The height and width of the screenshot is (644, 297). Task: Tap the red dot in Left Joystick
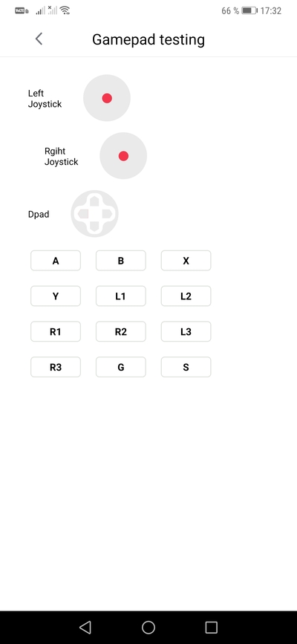107,98
